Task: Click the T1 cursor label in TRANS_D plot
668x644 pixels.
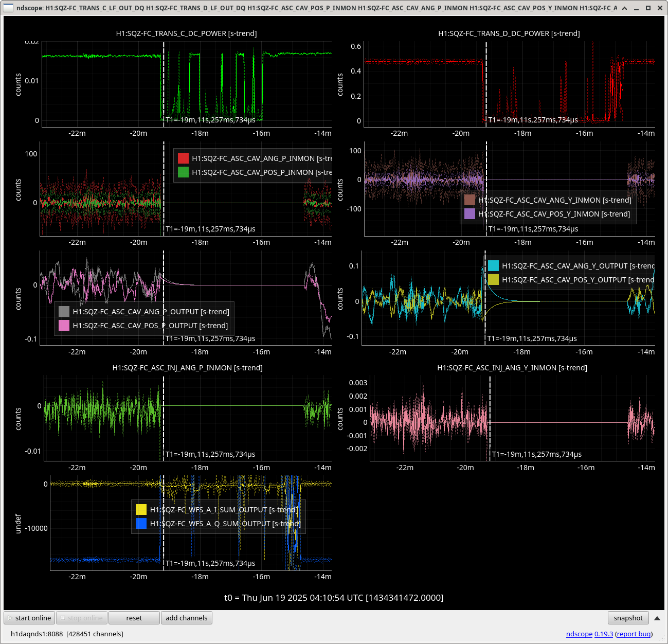Action: 533,120
